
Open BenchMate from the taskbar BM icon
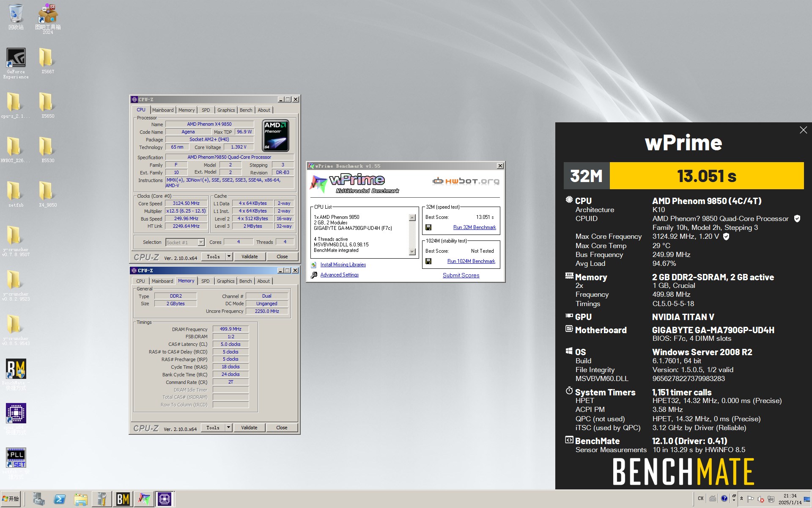(123, 499)
